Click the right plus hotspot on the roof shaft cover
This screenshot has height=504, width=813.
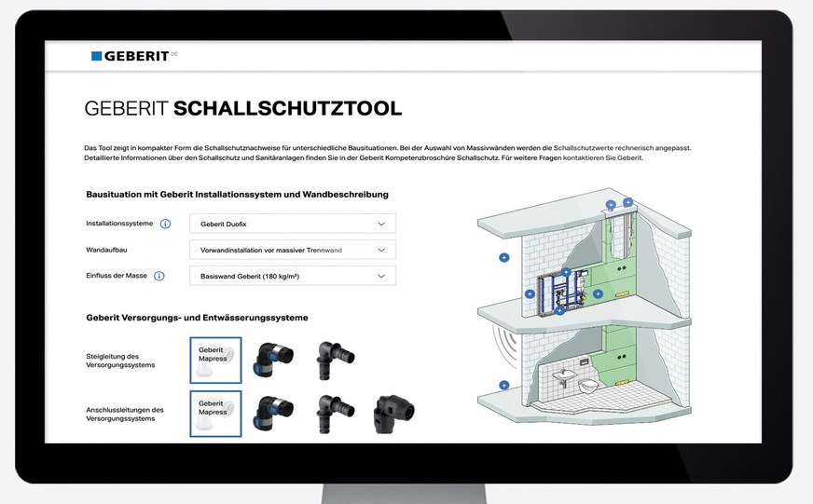click(627, 202)
